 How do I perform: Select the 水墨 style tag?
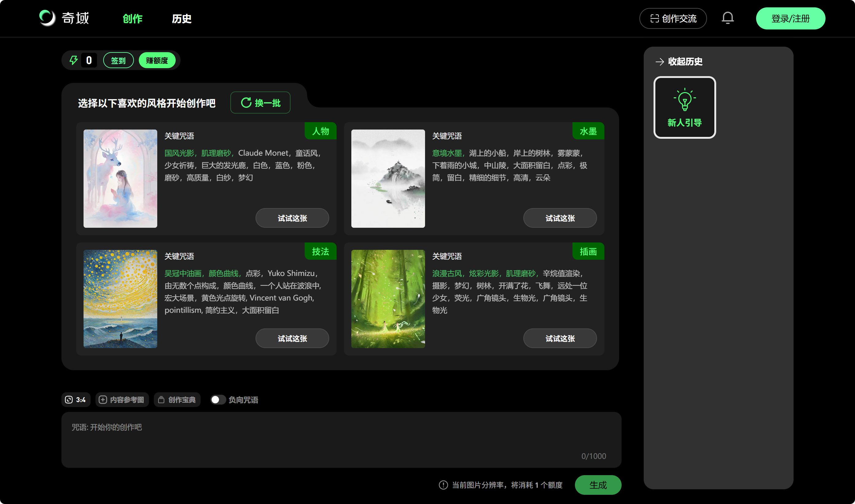point(588,131)
